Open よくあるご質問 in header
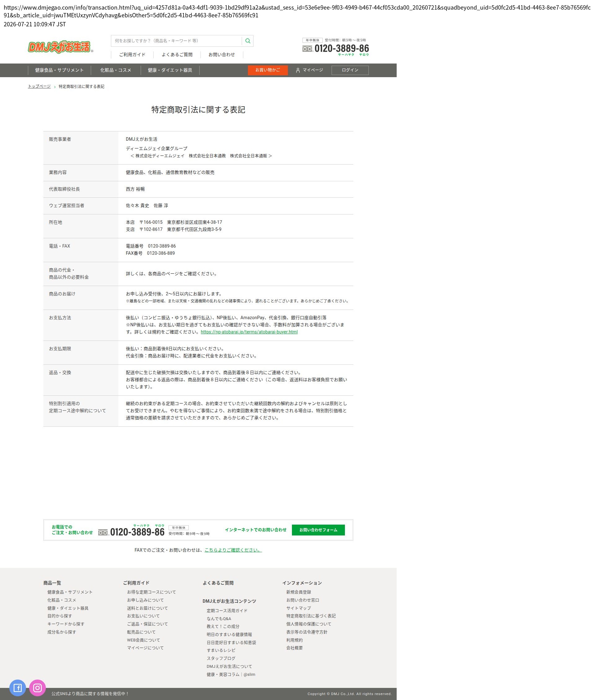This screenshot has height=700, width=595. [177, 55]
